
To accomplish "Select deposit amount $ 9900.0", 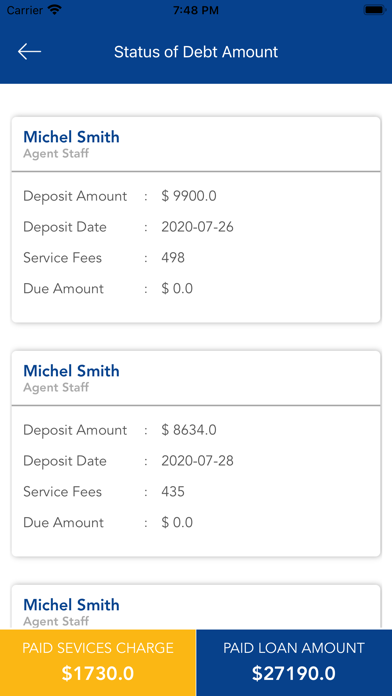I will pos(189,196).
